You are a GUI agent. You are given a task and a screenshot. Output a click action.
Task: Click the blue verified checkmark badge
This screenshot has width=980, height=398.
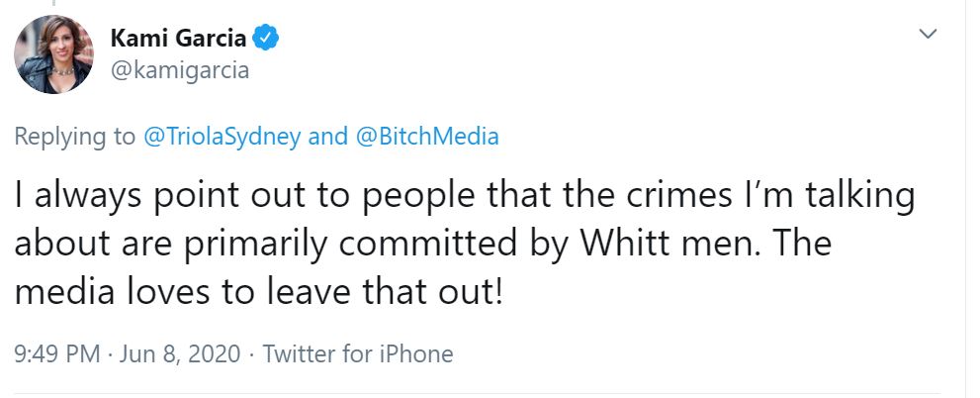click(x=265, y=39)
